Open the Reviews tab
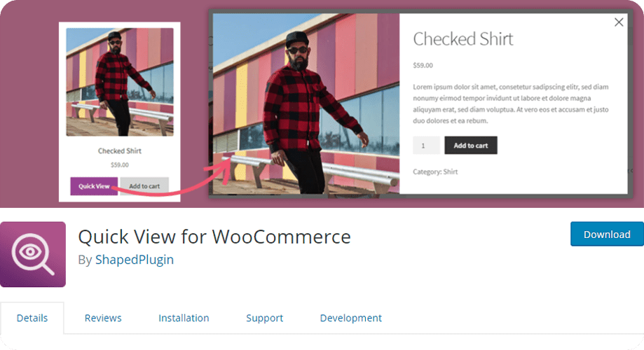The image size is (644, 350). pos(103,318)
